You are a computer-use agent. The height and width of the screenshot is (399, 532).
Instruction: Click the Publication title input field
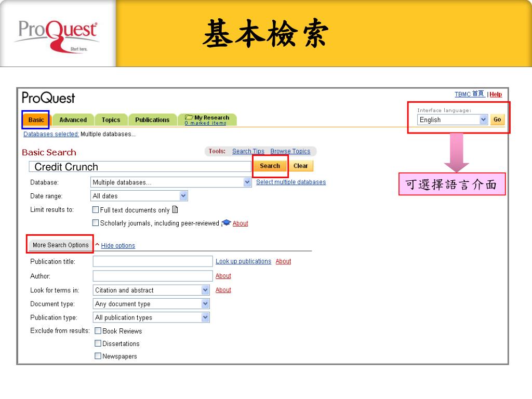153,261
